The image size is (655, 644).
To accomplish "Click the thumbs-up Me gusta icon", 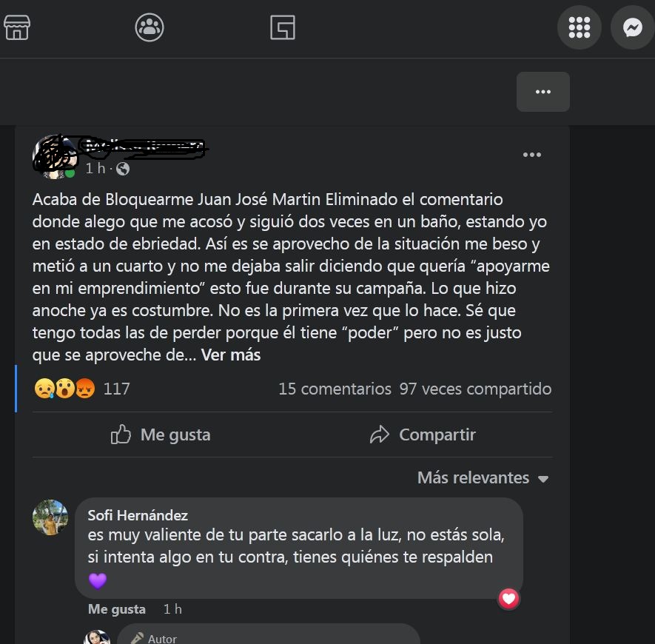I will point(121,435).
